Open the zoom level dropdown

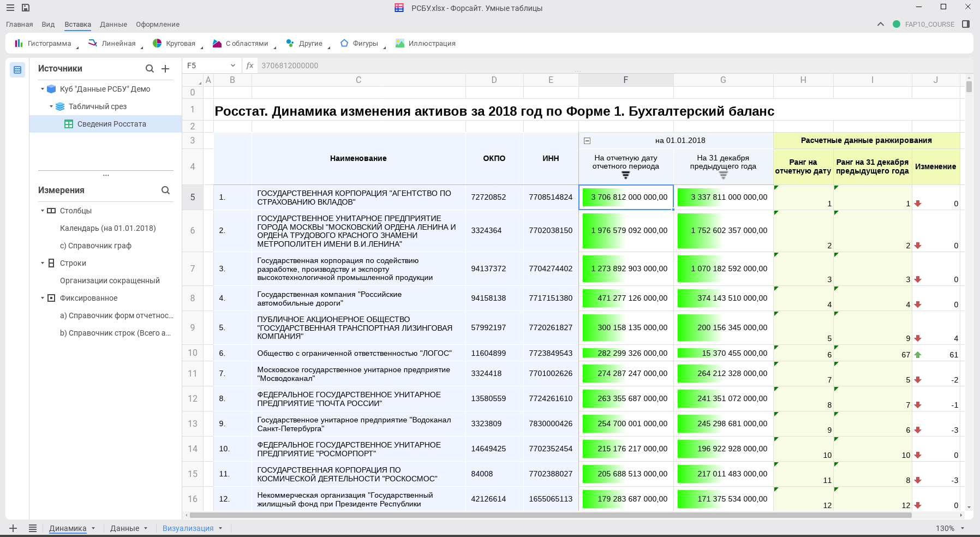tap(963, 528)
